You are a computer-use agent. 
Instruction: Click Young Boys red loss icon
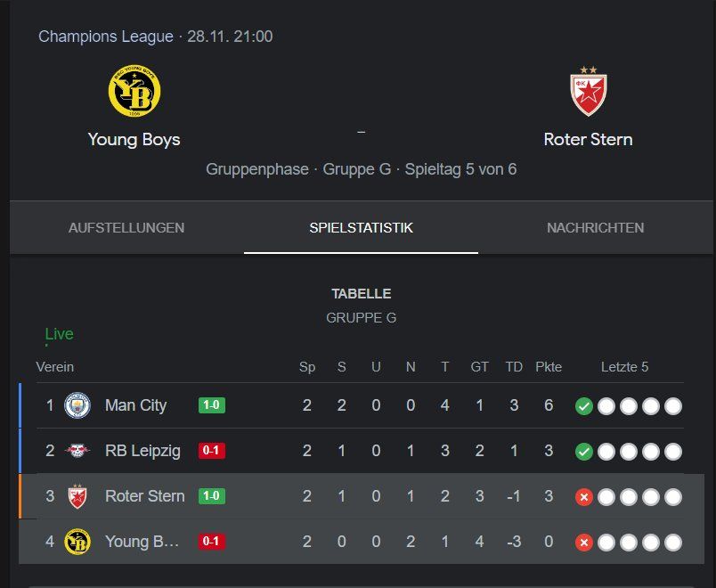(584, 543)
